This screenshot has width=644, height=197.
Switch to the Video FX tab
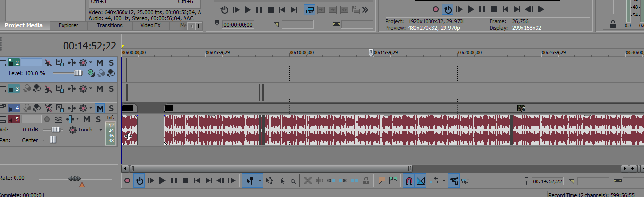(151, 25)
